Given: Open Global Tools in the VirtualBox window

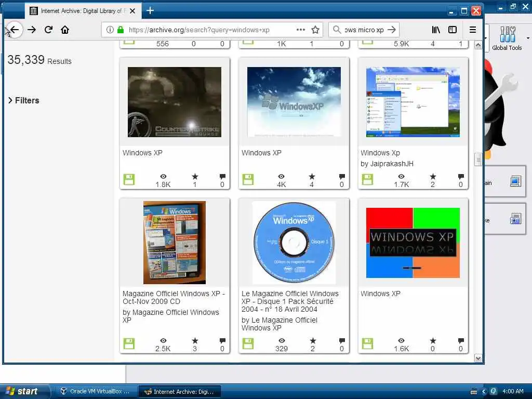Looking at the screenshot, I should [x=507, y=38].
